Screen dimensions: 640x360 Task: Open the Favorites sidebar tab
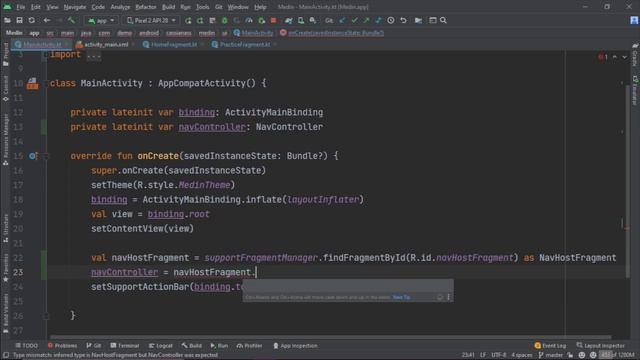pos(5,267)
